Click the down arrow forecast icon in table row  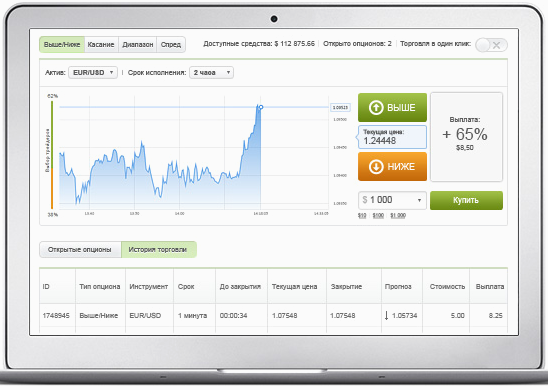[x=386, y=316]
